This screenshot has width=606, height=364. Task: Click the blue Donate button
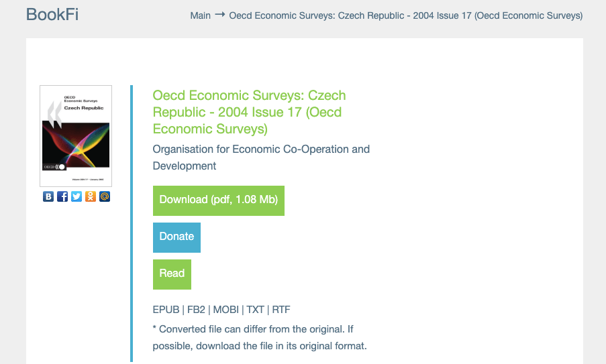point(176,237)
